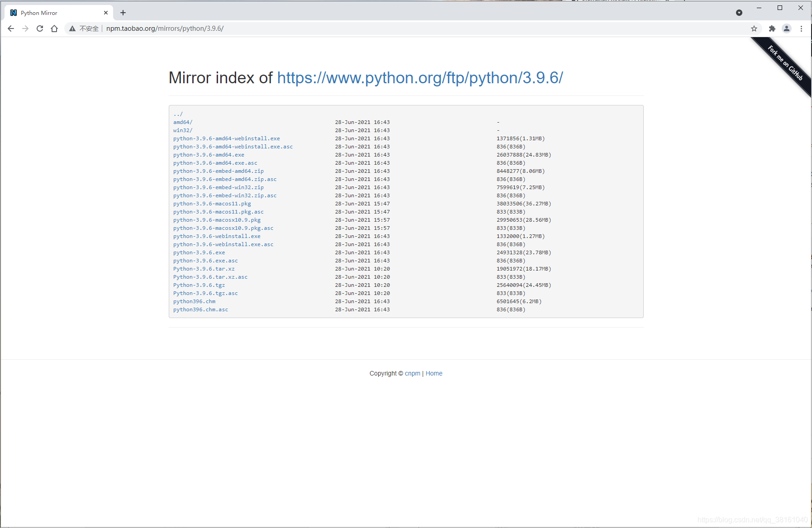Image resolution: width=812 pixels, height=528 pixels.
Task: Download python-3.9.6-amd64-webinstall.exe
Action: (227, 138)
